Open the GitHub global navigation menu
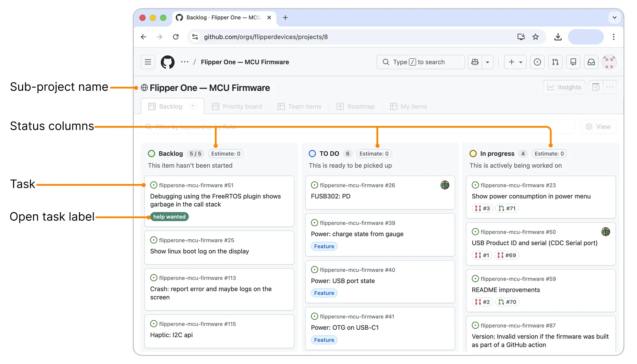 (x=148, y=62)
